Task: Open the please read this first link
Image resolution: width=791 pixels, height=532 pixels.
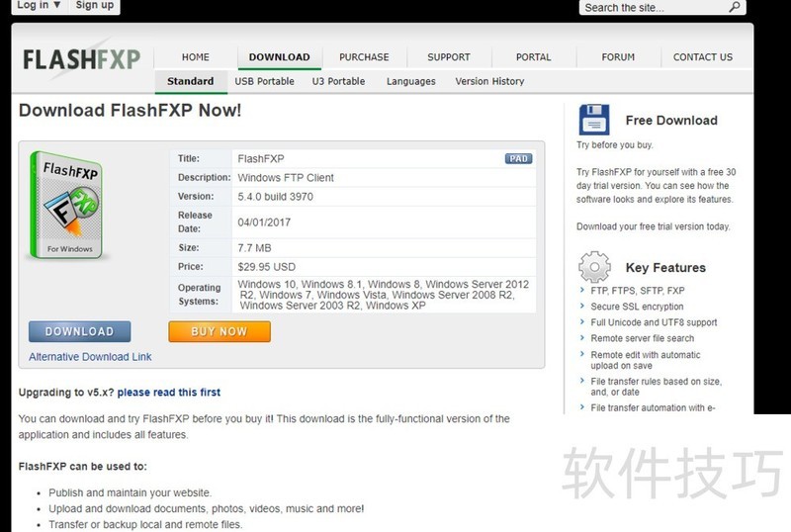Action: (x=168, y=393)
